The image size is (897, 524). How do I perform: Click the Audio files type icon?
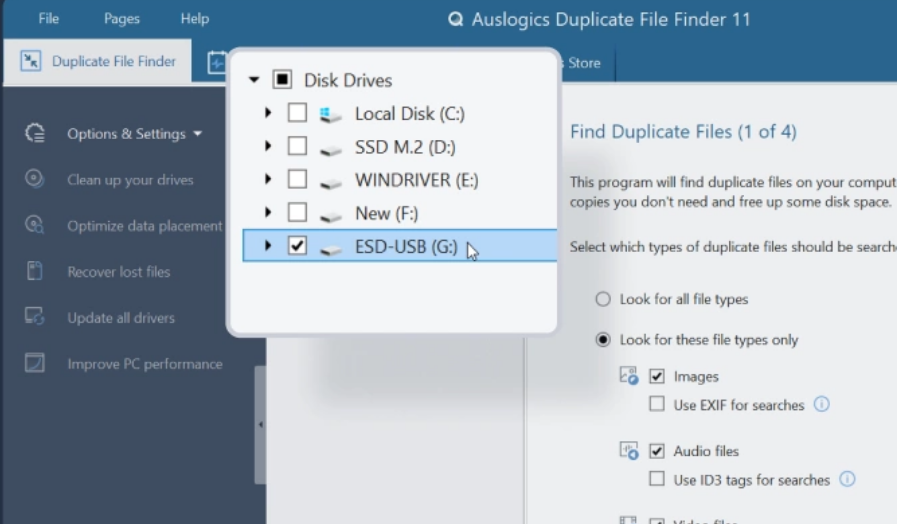(629, 451)
